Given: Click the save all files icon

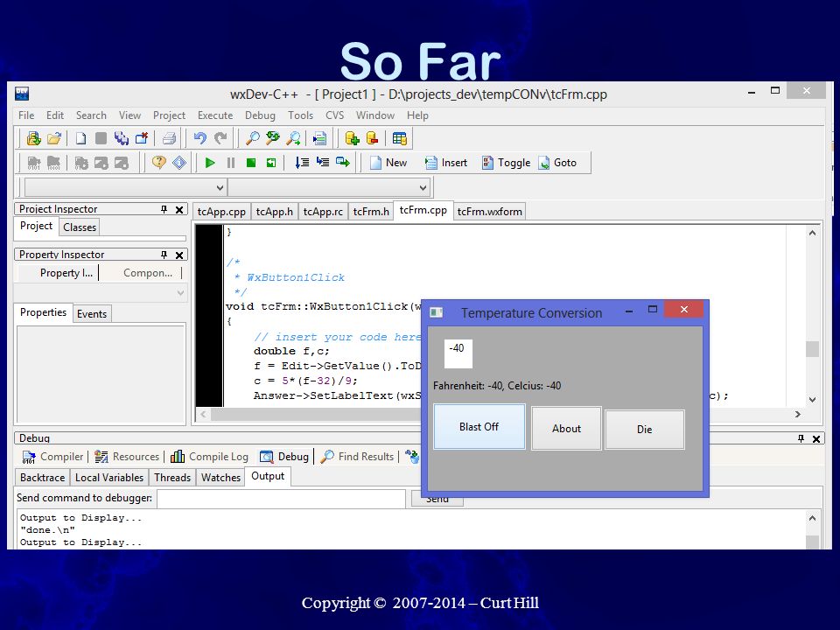Looking at the screenshot, I should [x=121, y=139].
